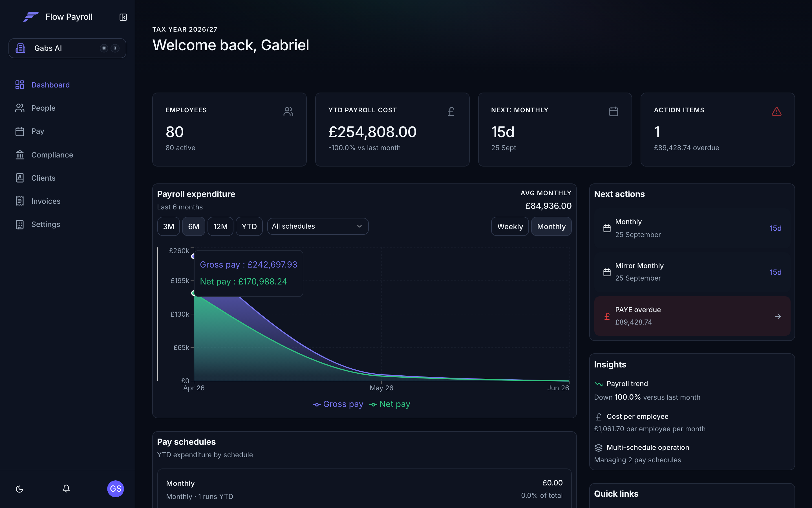The image size is (812, 508).
Task: Collapse the sidebar panel icon
Action: click(x=123, y=17)
